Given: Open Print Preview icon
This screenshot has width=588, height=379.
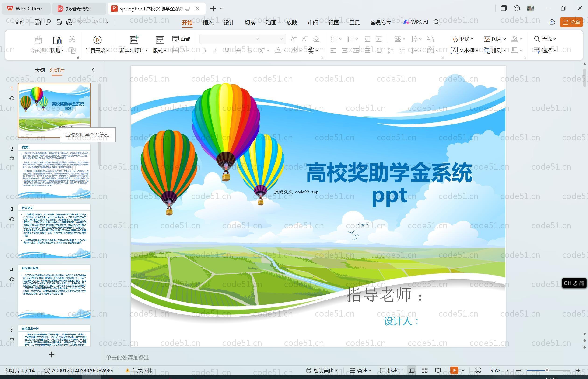Looking at the screenshot, I should (x=70, y=22).
